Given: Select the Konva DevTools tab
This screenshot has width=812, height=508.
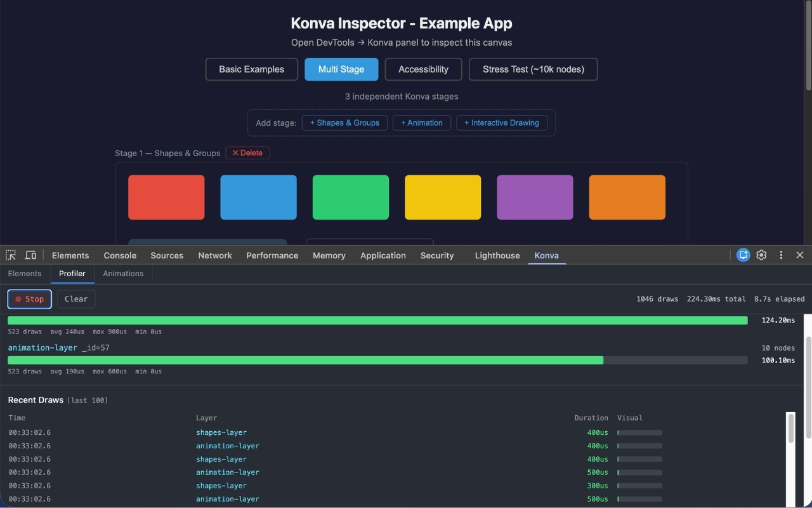Looking at the screenshot, I should pos(546,255).
